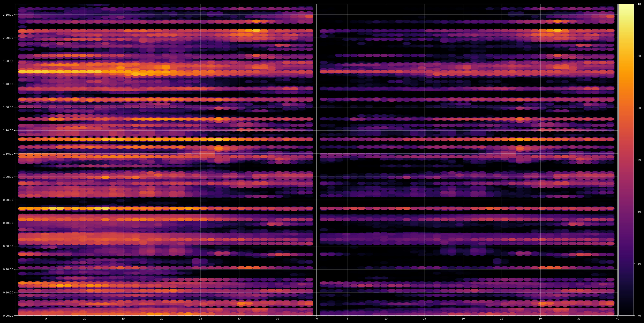This screenshot has height=323, width=644.
Task: Click the −50 colorbar tick label
Action: 638,212
